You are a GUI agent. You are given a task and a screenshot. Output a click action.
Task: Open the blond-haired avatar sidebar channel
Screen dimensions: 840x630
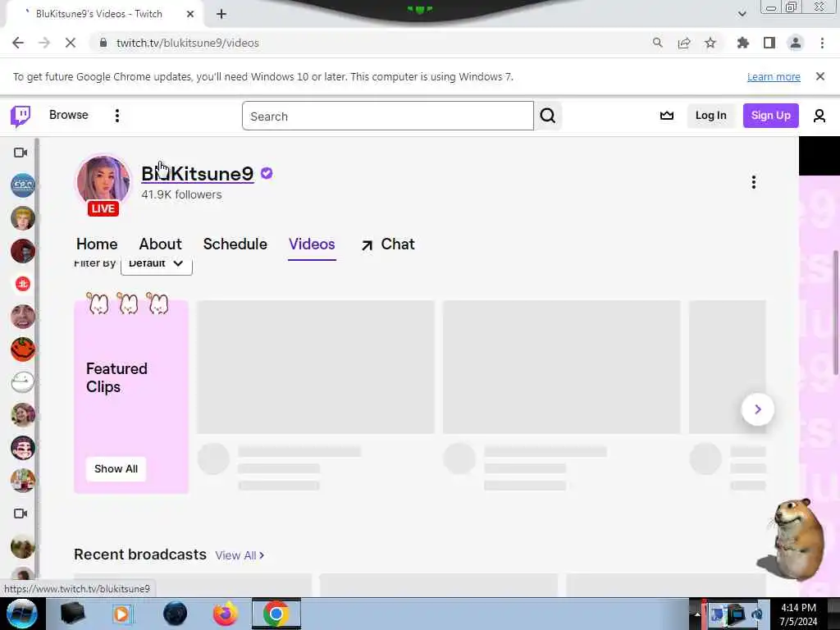pos(22,218)
